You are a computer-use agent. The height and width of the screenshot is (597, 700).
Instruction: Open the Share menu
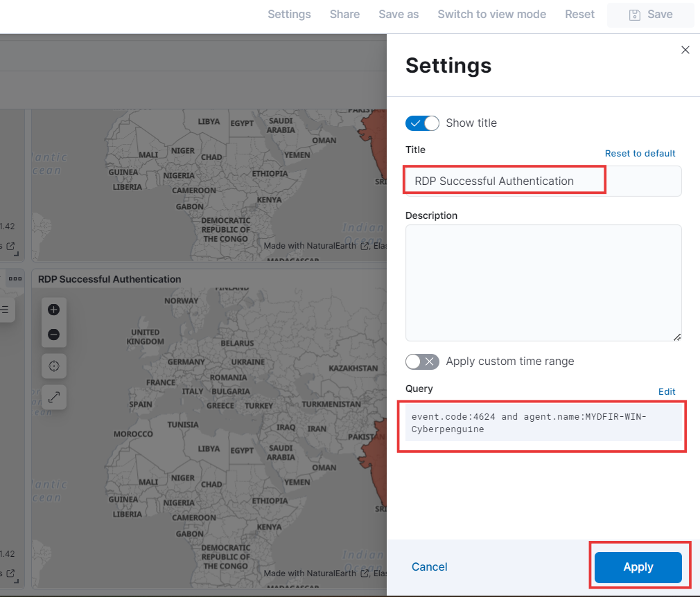point(344,15)
